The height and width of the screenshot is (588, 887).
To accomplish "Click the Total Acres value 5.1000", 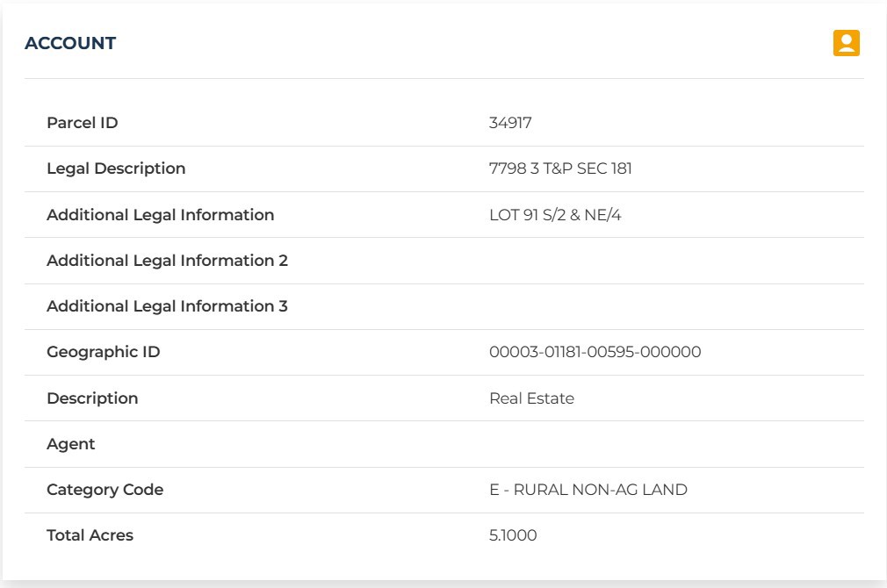I will pyautogui.click(x=513, y=534).
